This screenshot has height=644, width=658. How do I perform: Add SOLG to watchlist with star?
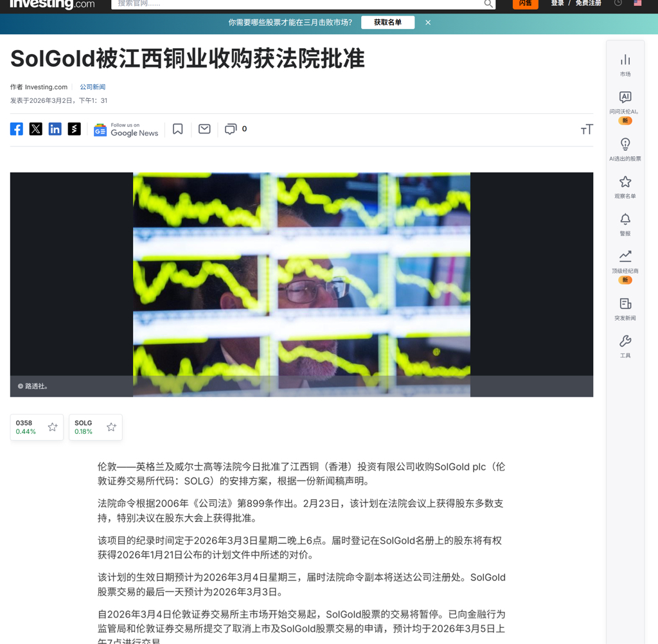pyautogui.click(x=111, y=427)
